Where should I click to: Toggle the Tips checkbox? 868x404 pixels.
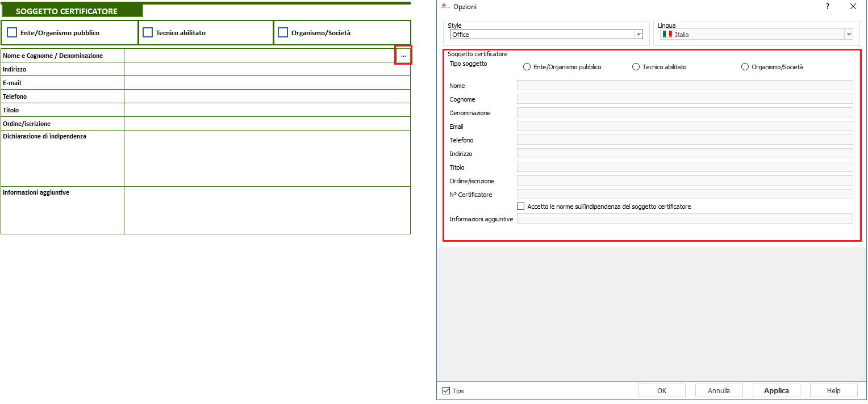click(x=446, y=391)
